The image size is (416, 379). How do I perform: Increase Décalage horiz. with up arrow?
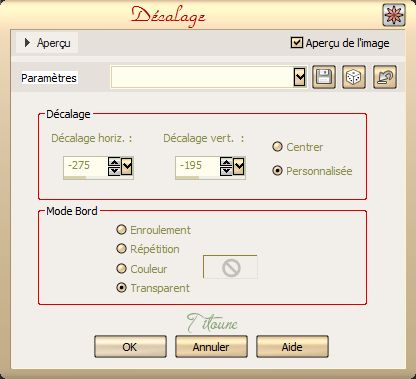point(114,162)
